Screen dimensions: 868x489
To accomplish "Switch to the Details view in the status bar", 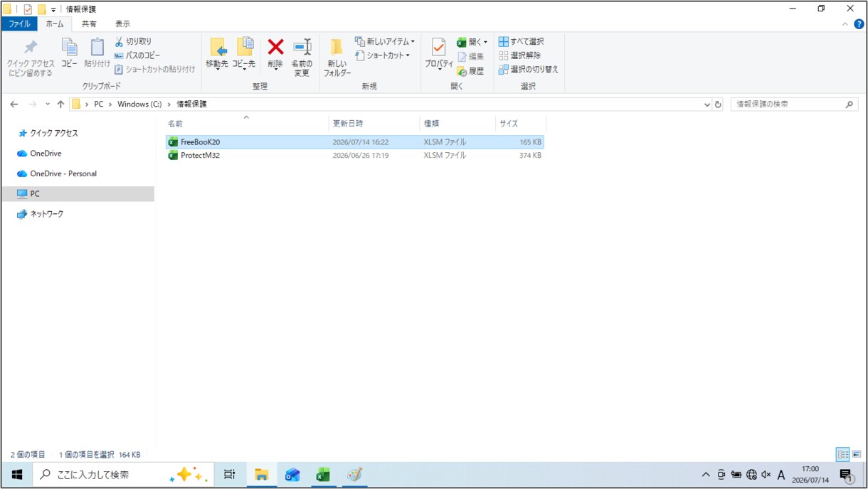I will point(842,454).
